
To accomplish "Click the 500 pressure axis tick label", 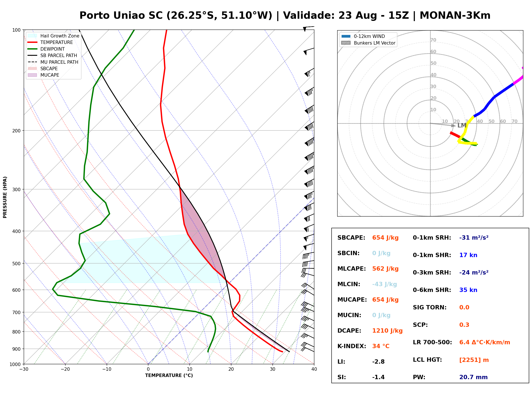I will click(x=16, y=264).
